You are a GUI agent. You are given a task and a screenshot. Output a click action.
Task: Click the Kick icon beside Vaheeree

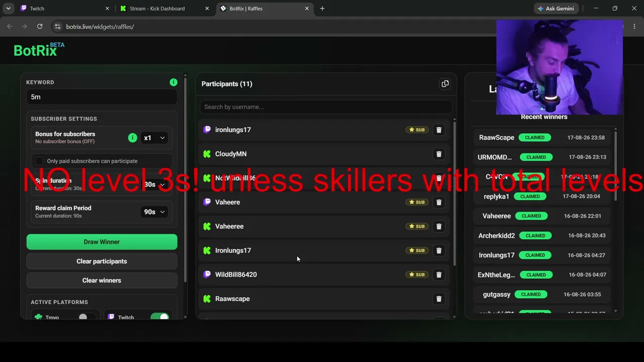(207, 226)
